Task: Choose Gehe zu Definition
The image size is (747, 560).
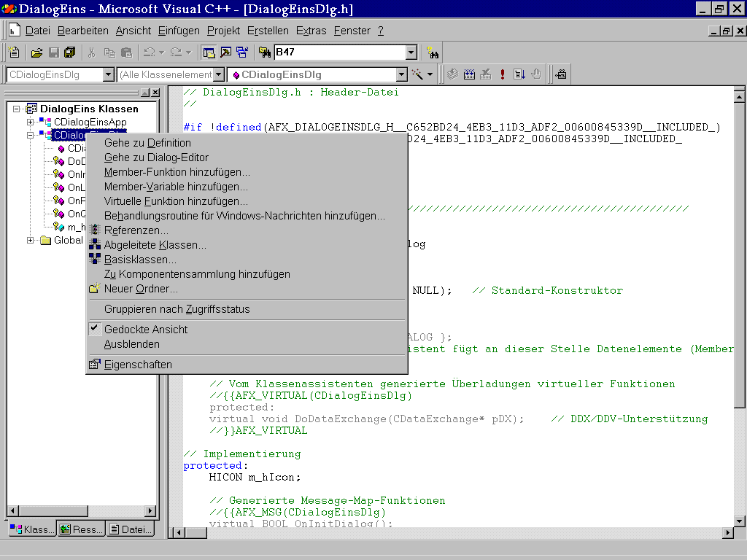Action: tap(247, 143)
